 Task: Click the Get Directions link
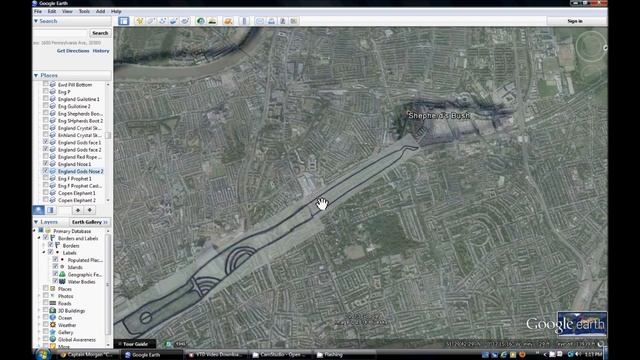click(73, 51)
